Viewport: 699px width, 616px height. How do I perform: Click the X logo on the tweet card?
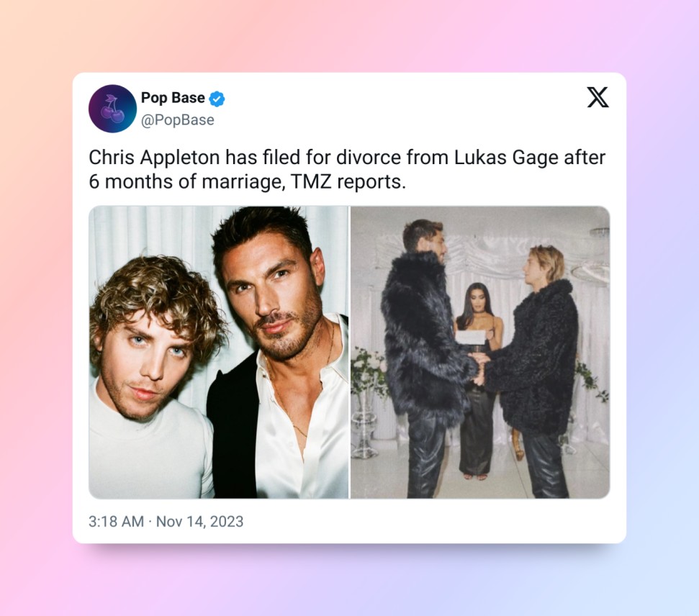click(x=597, y=97)
